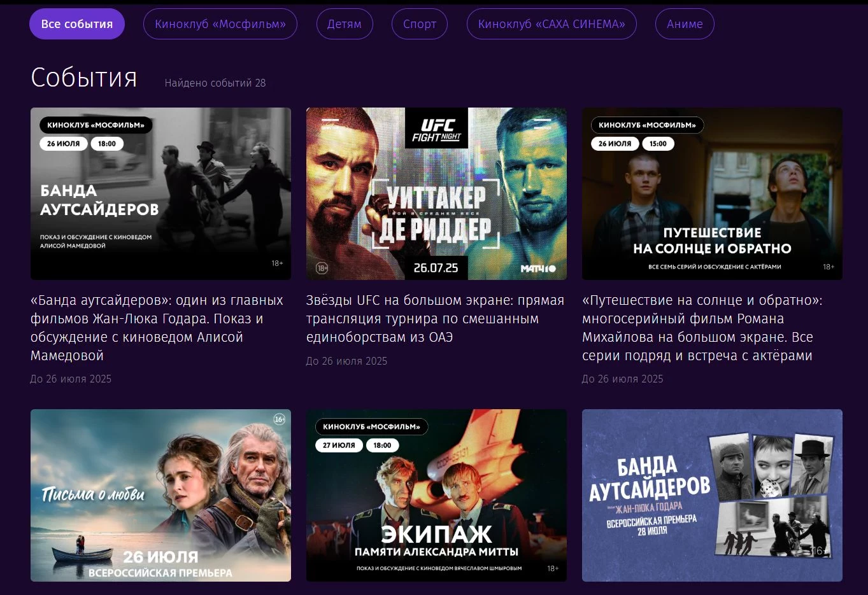Switch to Киноклуб «Мосфильм» filter
Viewport: 868px width, 595px height.
[220, 24]
